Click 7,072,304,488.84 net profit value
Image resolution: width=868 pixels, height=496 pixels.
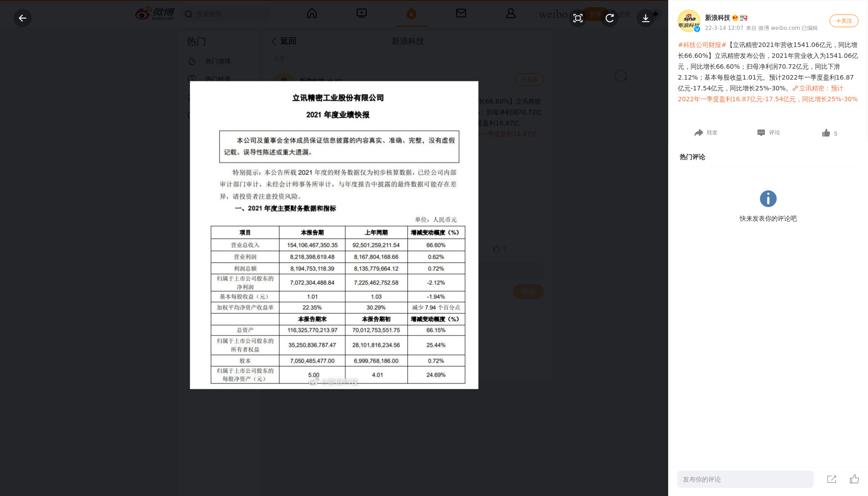(312, 283)
